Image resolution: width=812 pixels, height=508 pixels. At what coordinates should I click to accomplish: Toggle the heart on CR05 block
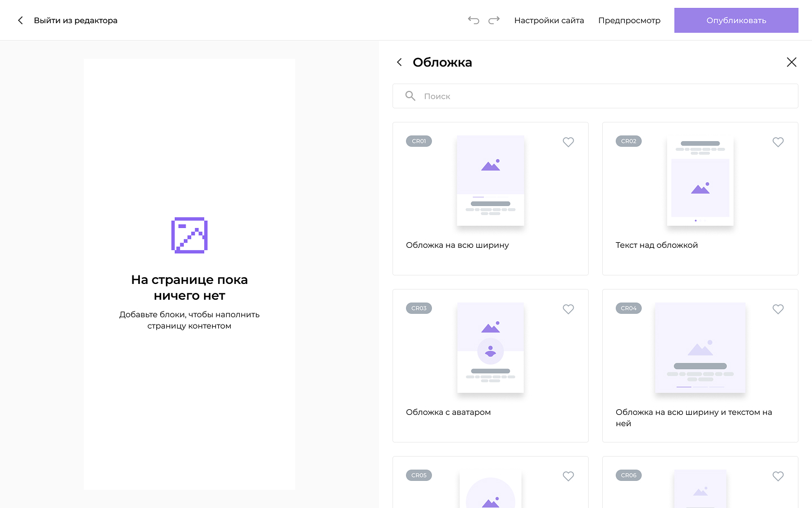[568, 476]
